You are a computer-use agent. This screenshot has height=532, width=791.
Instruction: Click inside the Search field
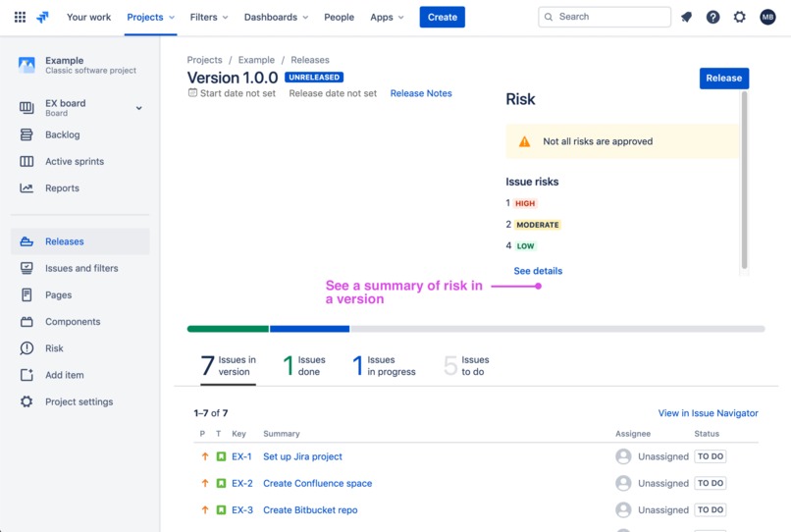[x=605, y=17]
